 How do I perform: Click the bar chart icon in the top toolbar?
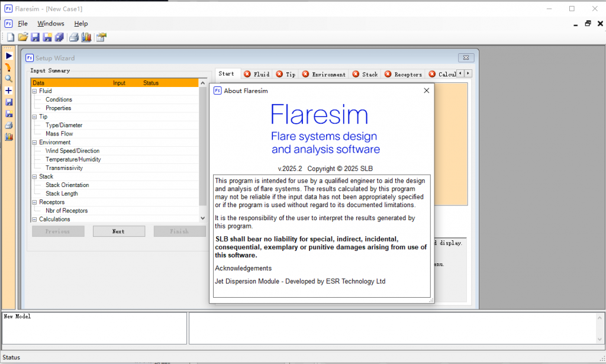tap(86, 37)
